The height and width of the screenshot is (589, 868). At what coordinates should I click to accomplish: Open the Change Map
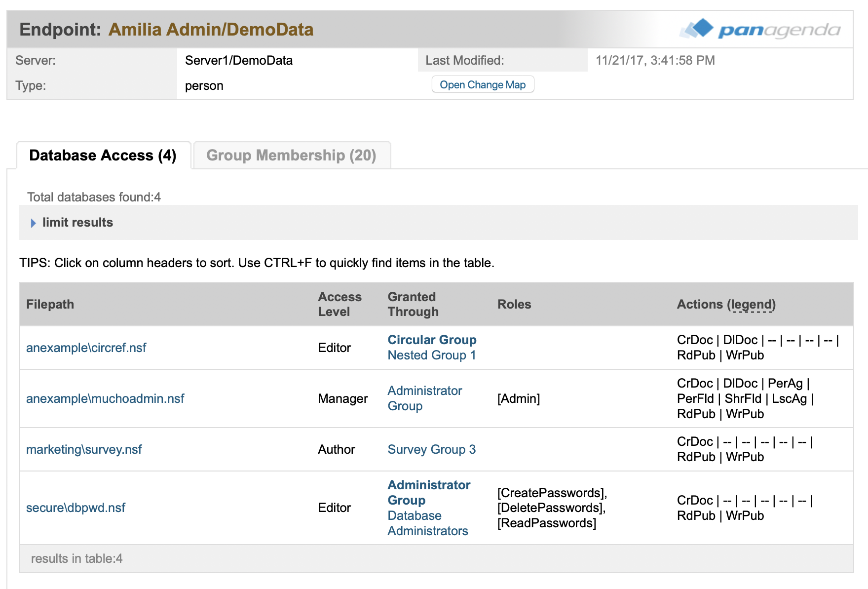[x=483, y=85]
